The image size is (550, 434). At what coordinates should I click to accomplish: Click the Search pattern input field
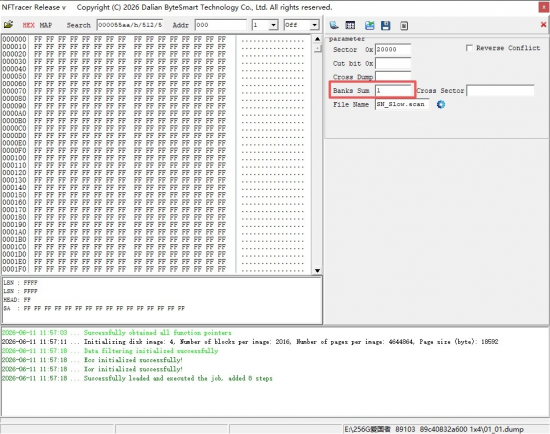tap(130, 25)
